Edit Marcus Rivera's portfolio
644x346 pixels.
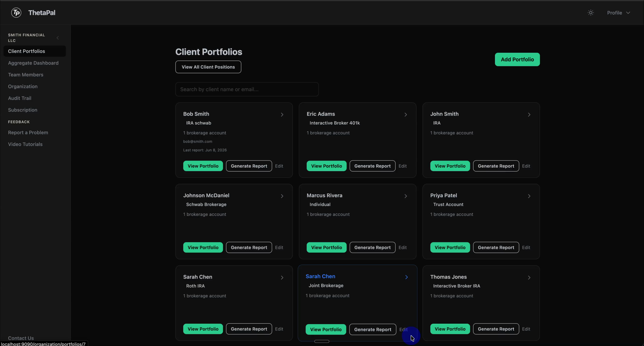click(403, 247)
